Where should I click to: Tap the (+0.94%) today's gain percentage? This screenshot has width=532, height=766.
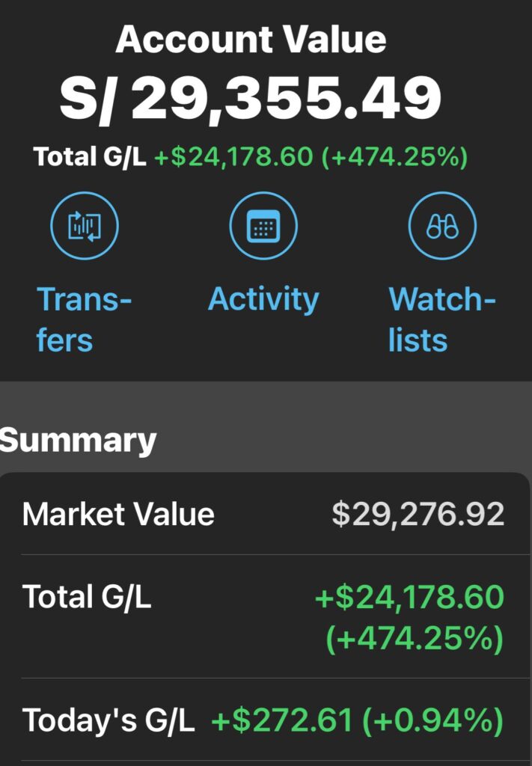coord(432,720)
